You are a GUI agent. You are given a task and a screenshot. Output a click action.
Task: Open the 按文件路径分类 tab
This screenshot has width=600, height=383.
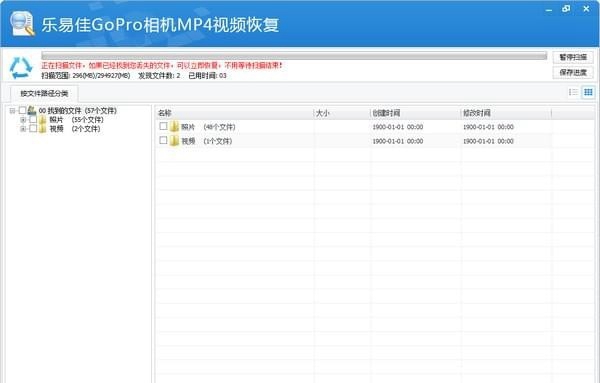point(44,93)
